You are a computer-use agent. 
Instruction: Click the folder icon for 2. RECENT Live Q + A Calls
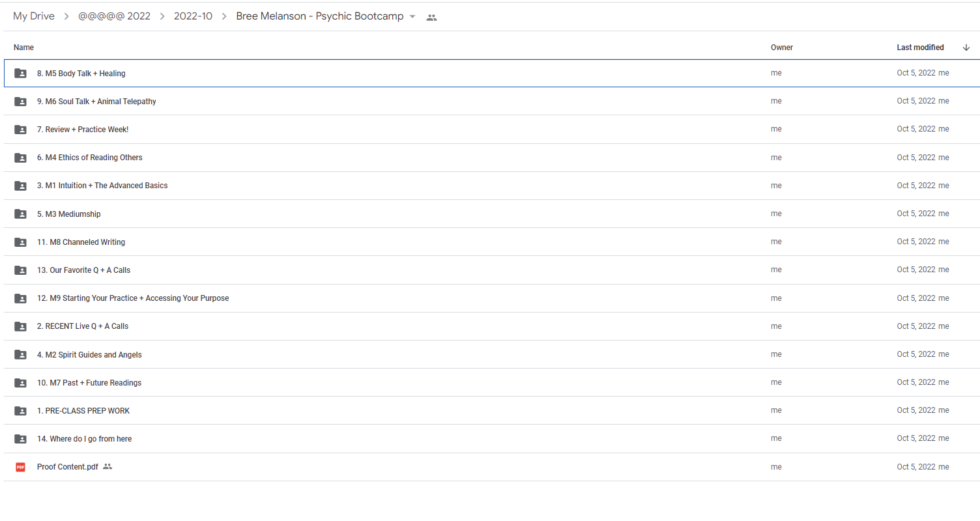(x=20, y=326)
